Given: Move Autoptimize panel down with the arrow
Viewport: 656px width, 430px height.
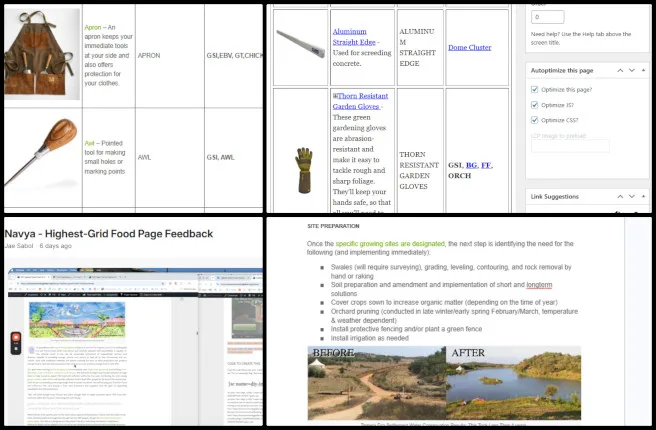Looking at the screenshot, I should point(632,70).
